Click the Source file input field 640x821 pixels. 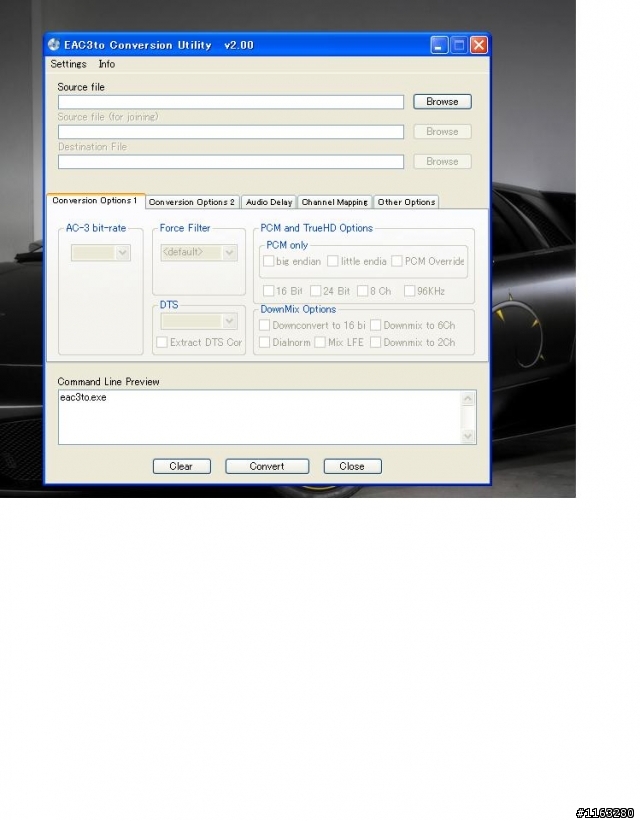tap(230, 102)
